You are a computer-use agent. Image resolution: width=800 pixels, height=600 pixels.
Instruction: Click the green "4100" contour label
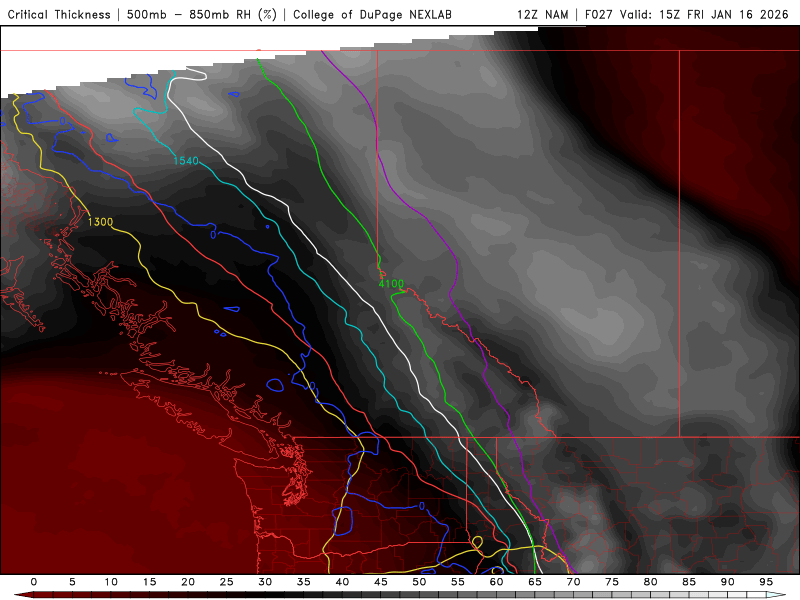click(391, 284)
